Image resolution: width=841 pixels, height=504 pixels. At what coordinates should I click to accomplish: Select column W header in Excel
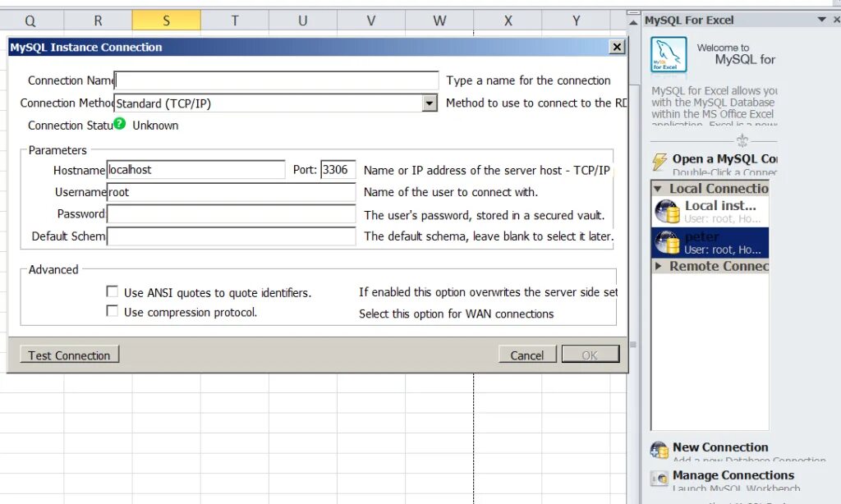(439, 21)
